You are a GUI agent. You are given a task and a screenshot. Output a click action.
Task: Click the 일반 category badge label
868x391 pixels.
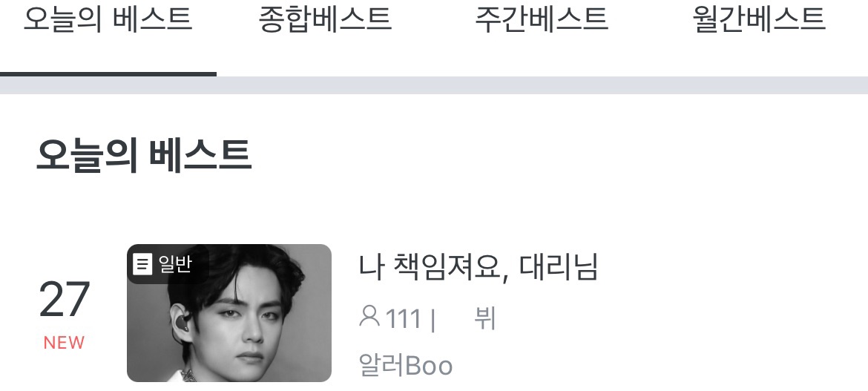tap(175, 264)
